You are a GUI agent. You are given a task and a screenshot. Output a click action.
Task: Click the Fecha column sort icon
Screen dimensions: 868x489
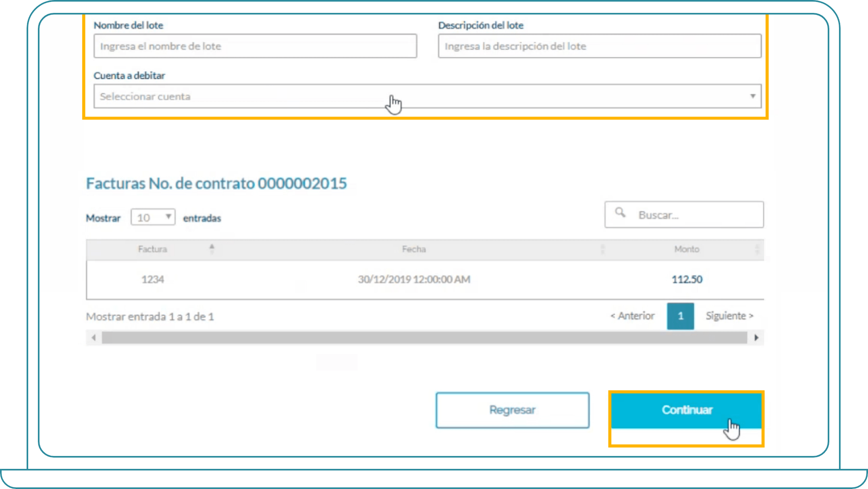(x=602, y=249)
